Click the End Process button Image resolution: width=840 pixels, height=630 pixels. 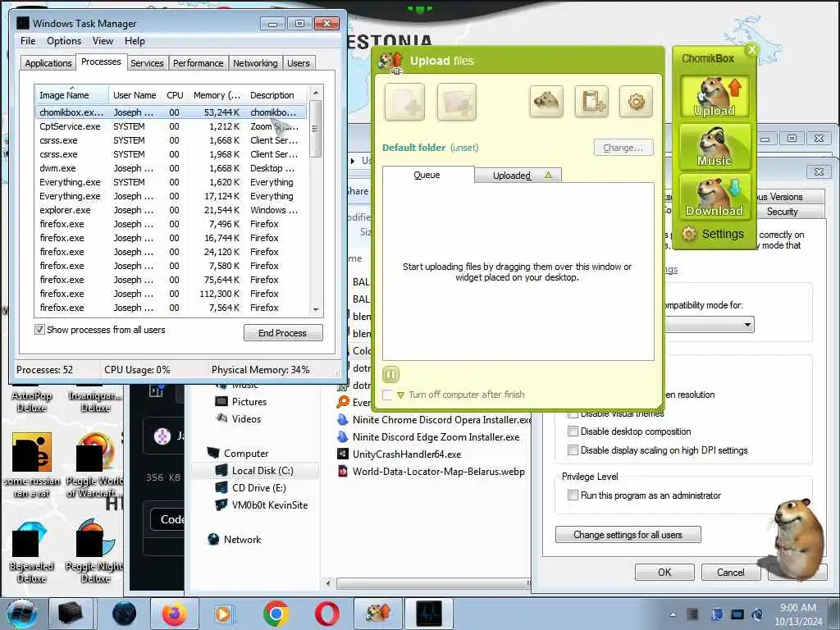click(x=283, y=333)
